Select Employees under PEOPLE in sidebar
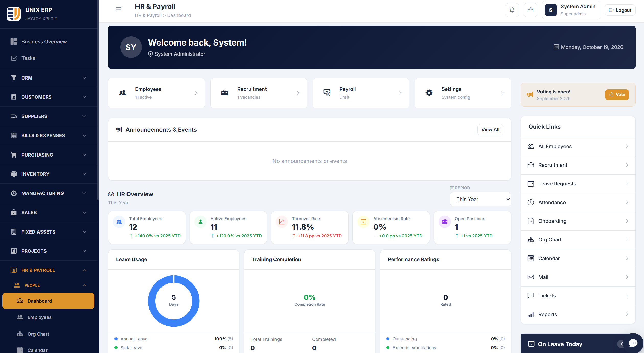The height and width of the screenshot is (353, 644). (x=49, y=317)
